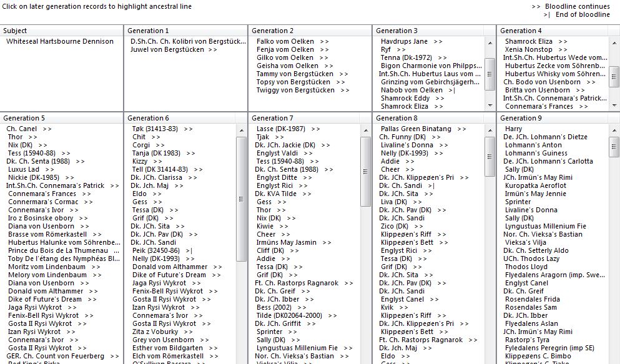Select Irmüns May Jasmin record
Screen dimensions: 620x364
tap(294, 243)
